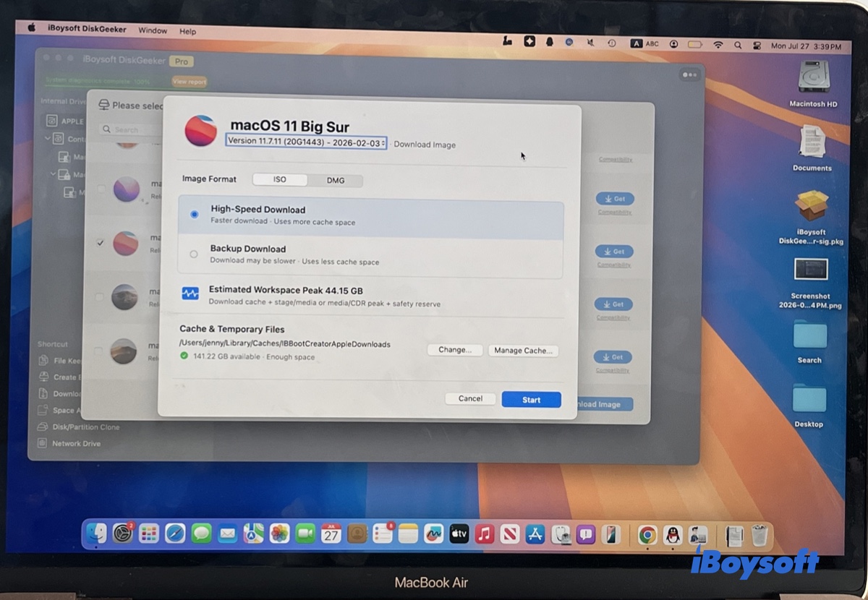The image size is (868, 600).
Task: Cancel the download dialog
Action: [x=470, y=398]
